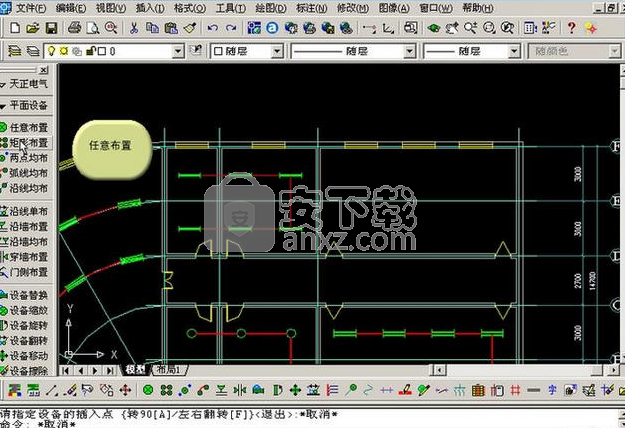Image resolution: width=625 pixels, height=428 pixels.
Task: Select 设备旋转 tool
Action: pos(24,325)
